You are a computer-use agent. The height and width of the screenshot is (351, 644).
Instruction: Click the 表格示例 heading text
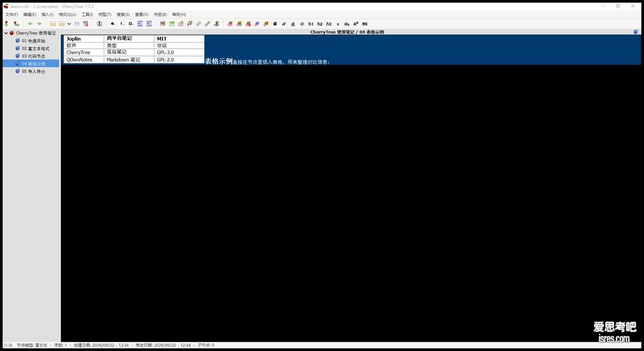218,61
